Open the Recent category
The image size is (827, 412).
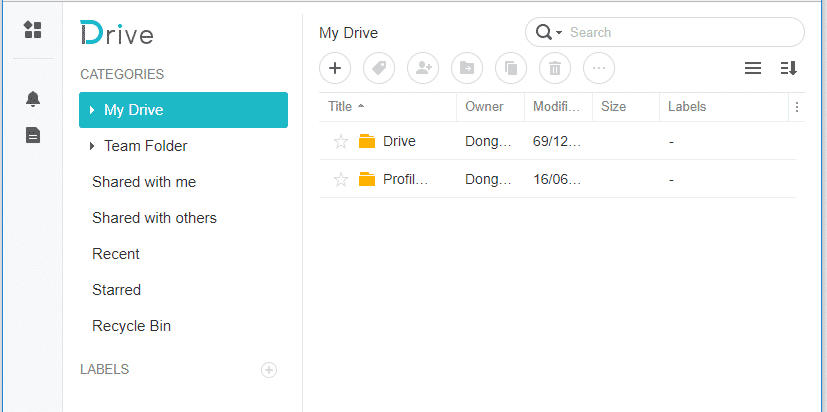[x=116, y=254]
